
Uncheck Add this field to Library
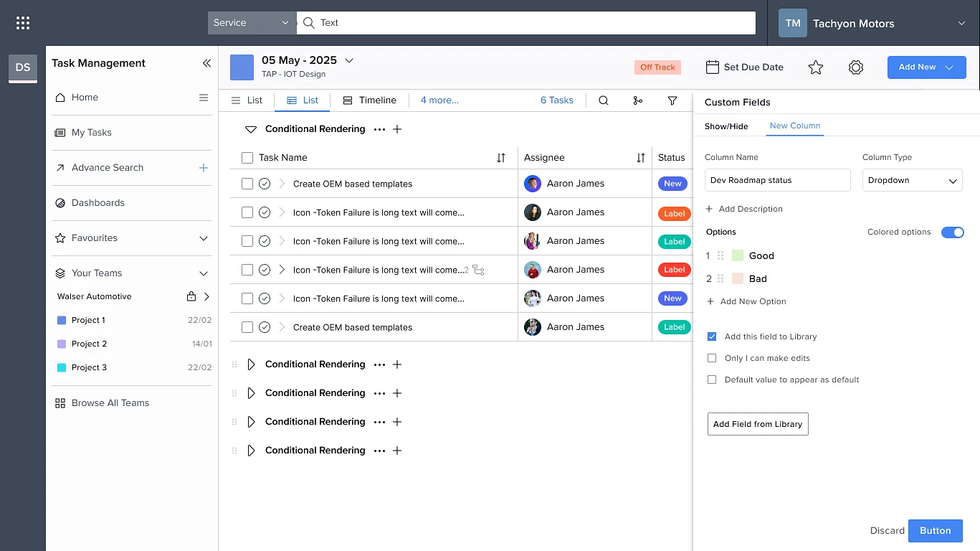(x=712, y=336)
